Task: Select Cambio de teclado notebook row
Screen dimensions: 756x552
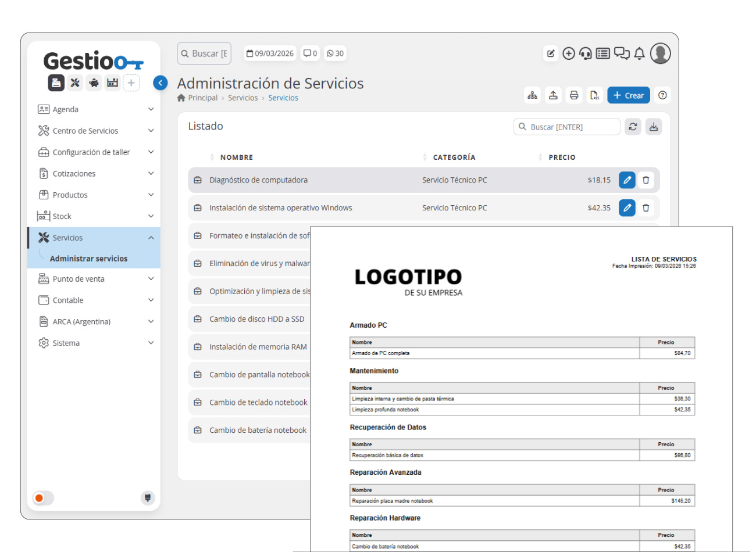Action: pyautogui.click(x=249, y=402)
